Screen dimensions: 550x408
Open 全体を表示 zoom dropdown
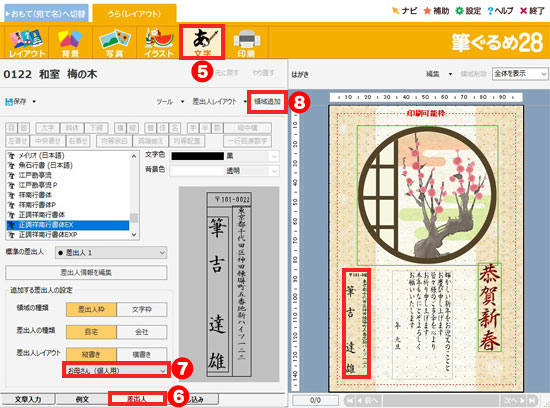point(520,74)
